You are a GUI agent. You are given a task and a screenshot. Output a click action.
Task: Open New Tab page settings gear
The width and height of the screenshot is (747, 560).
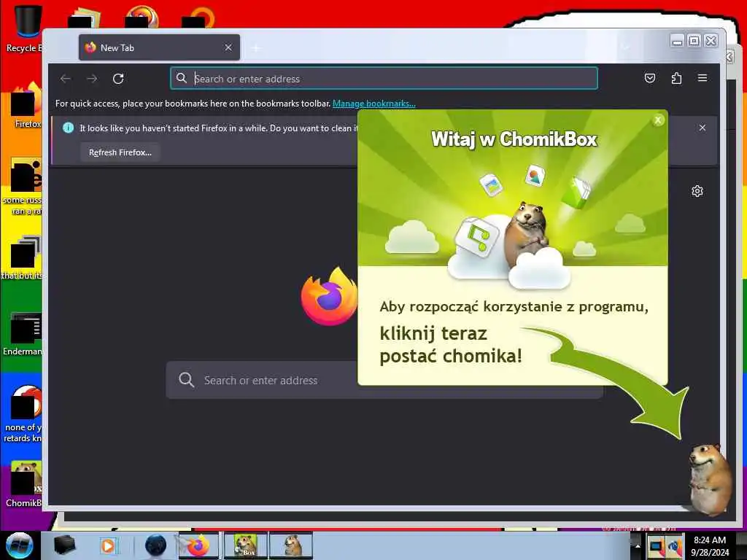[x=697, y=191]
